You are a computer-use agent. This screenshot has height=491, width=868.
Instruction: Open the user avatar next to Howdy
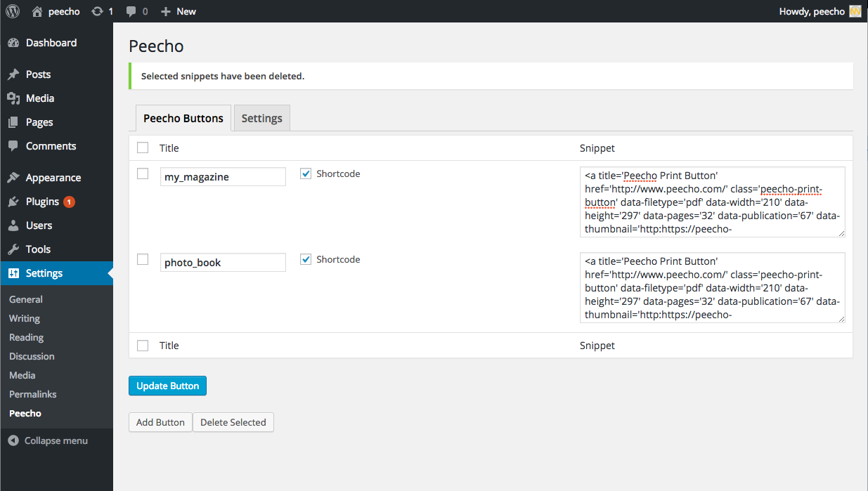coord(855,11)
